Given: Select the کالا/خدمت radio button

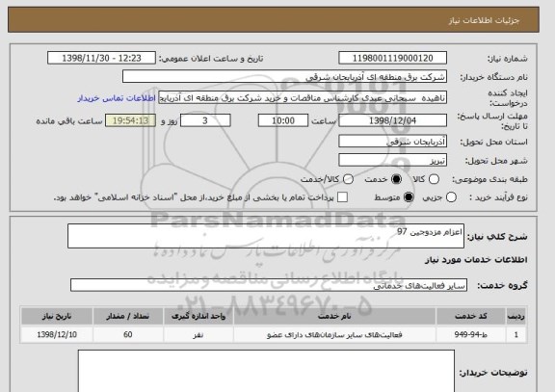Looking at the screenshot, I should point(348,179).
